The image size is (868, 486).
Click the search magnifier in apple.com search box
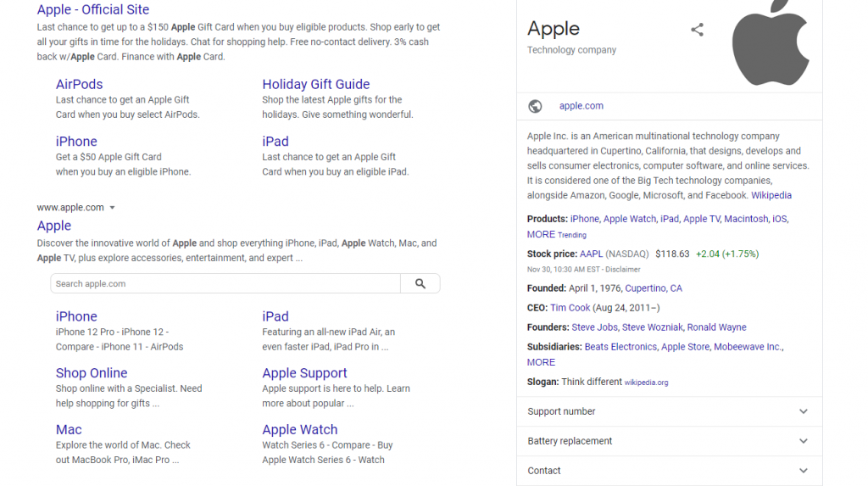(x=420, y=283)
